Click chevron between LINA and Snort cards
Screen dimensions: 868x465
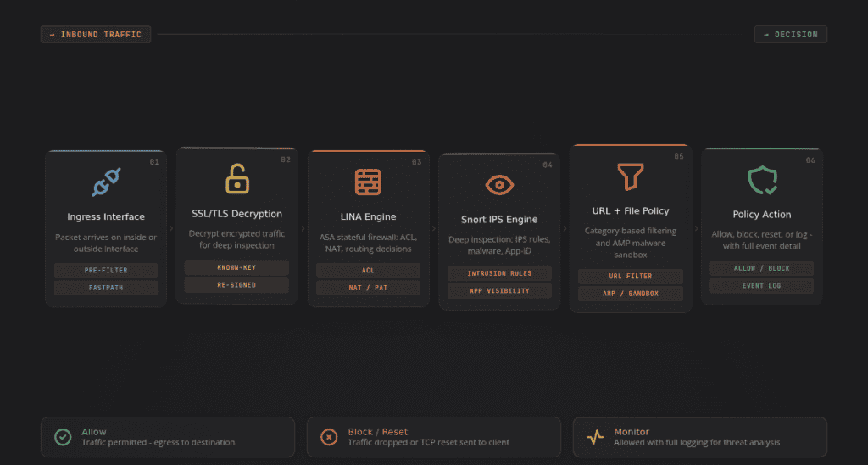pyautogui.click(x=433, y=228)
